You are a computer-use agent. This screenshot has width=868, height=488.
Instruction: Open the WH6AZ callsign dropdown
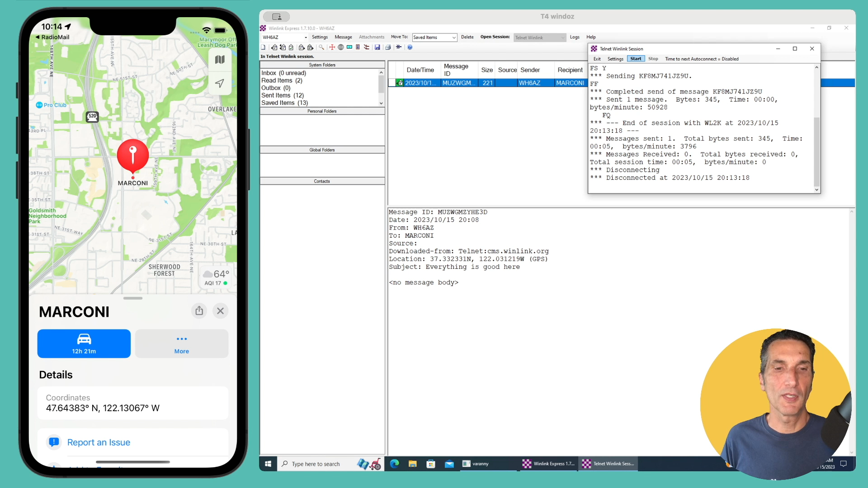pos(306,38)
